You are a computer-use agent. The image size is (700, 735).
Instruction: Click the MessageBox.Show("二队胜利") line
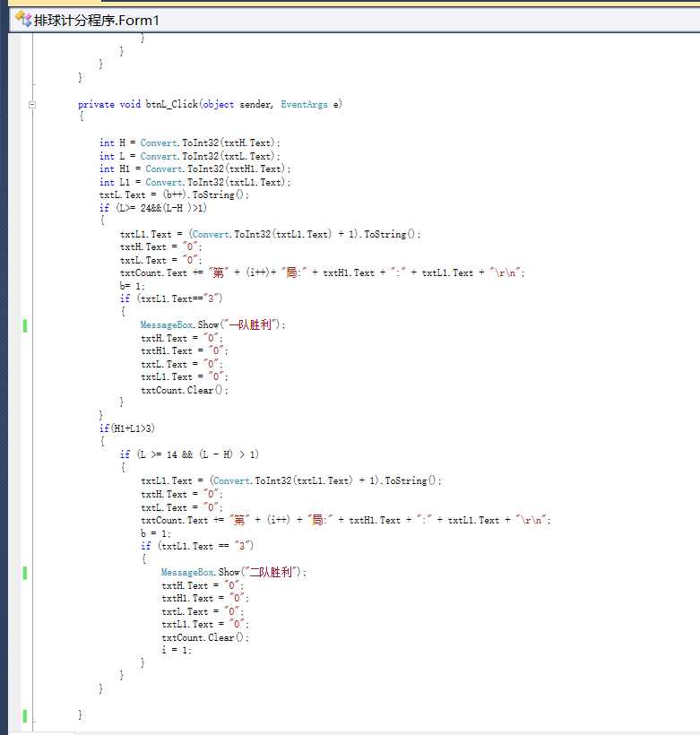(x=234, y=572)
